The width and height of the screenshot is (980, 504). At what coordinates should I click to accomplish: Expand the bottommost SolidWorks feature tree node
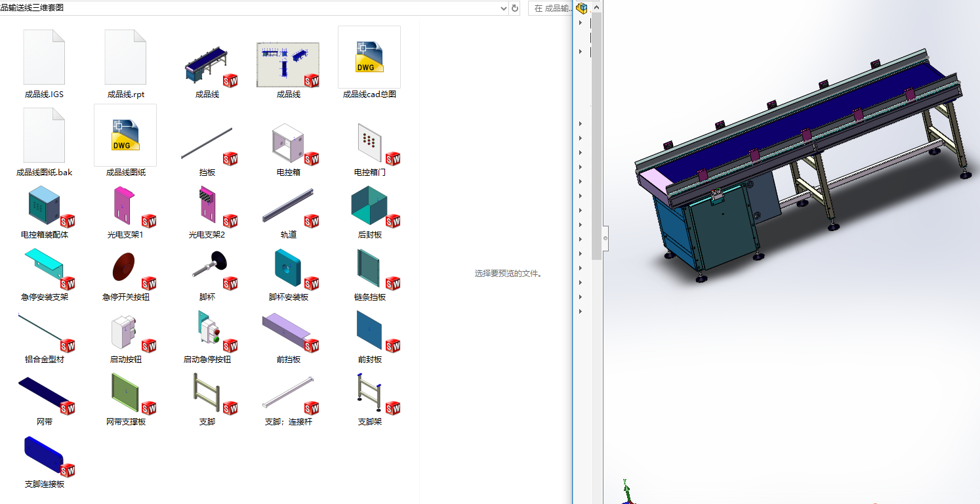click(x=581, y=311)
